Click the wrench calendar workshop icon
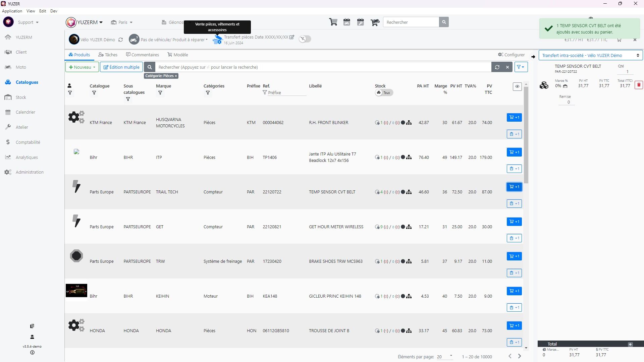644x362 pixels. 361,22
